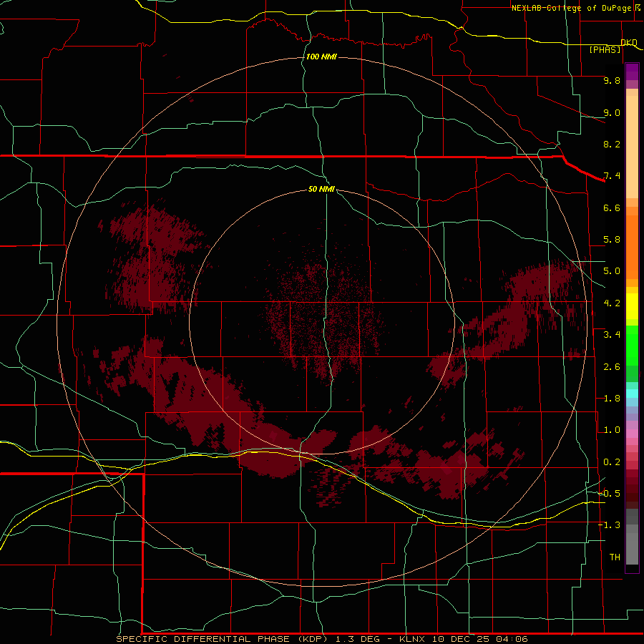This screenshot has height=644, width=644.
Task: Click the -0.5 scale value
Action: [609, 494]
